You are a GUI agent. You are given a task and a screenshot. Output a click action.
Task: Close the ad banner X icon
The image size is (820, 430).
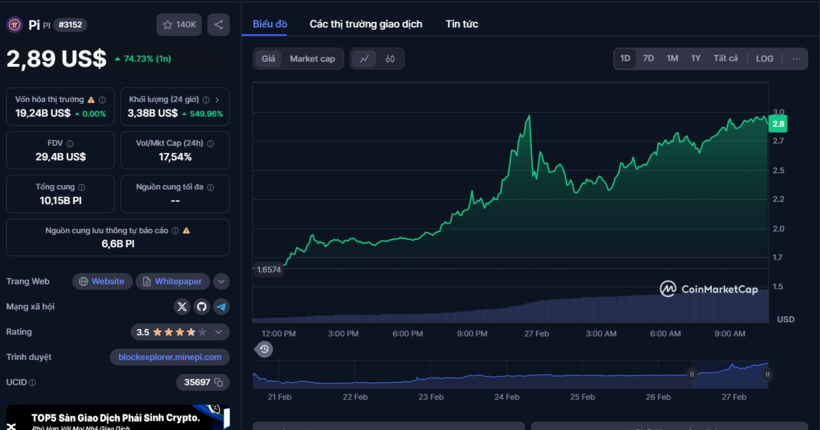12,427
